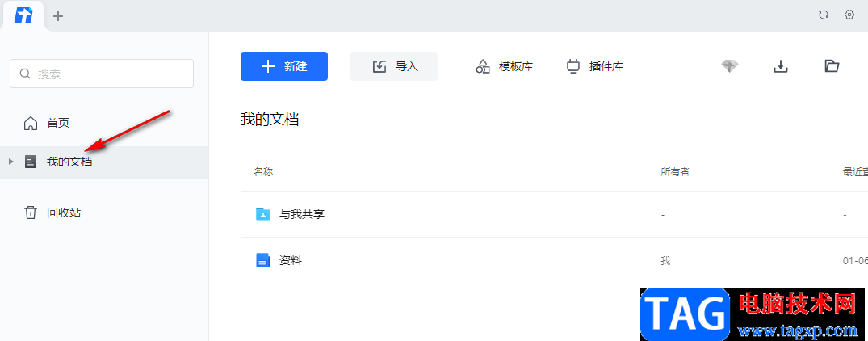
Task: Click the refresh sync icon
Action: 824,15
